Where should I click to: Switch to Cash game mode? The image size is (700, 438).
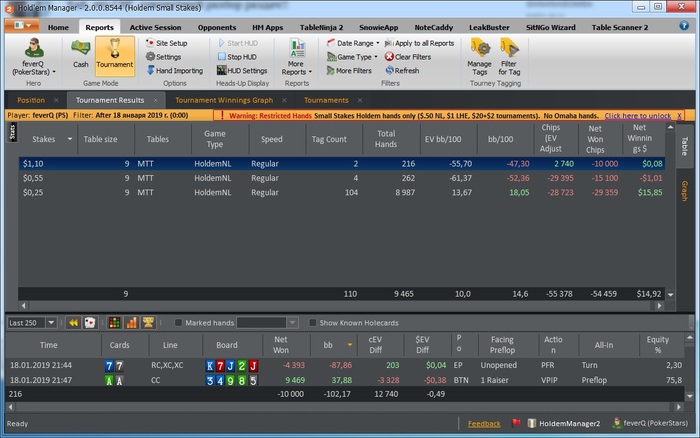pos(80,54)
